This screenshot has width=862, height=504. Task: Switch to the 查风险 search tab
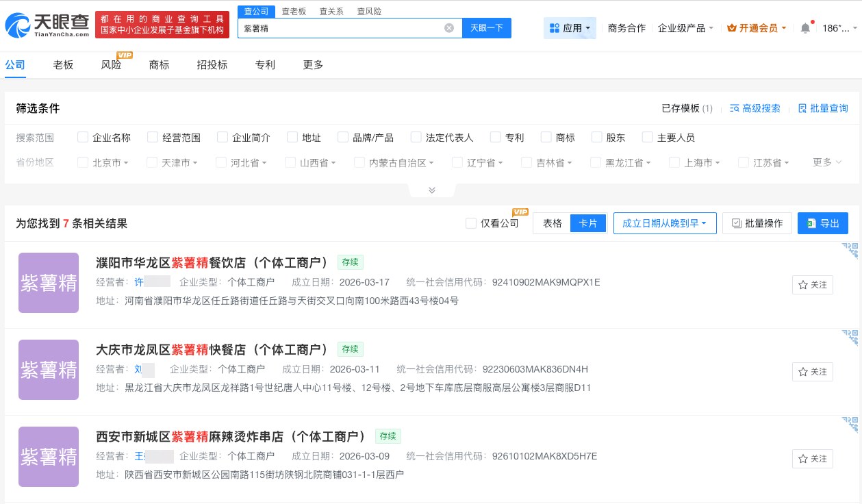tap(369, 11)
